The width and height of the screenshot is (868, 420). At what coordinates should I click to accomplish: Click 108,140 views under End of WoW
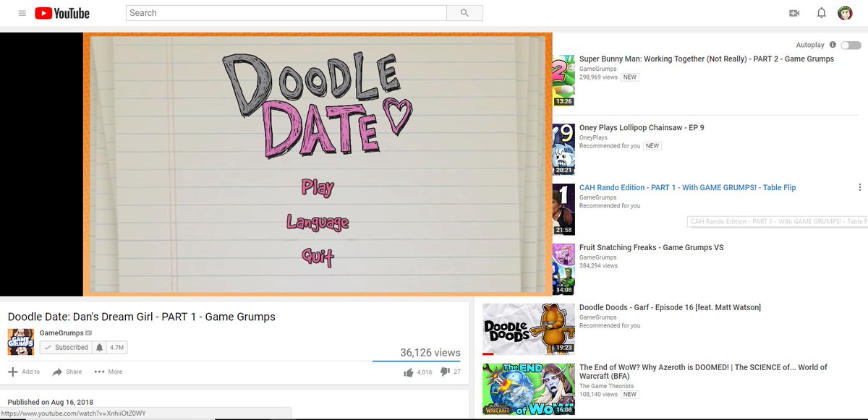(x=598, y=395)
